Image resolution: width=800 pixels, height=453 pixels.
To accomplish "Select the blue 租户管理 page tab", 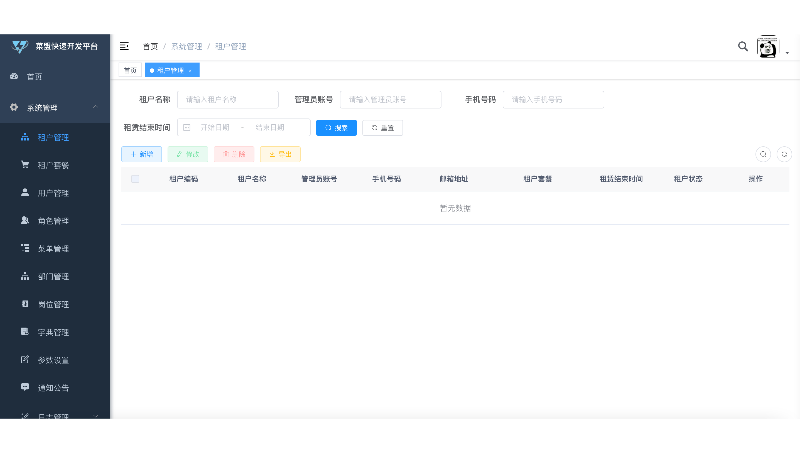I will (x=170, y=70).
